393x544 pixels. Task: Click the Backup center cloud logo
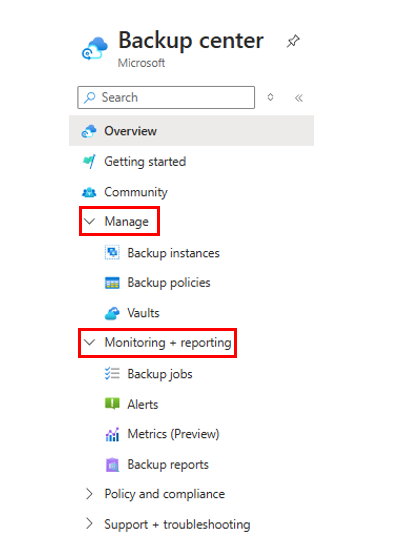(x=95, y=48)
